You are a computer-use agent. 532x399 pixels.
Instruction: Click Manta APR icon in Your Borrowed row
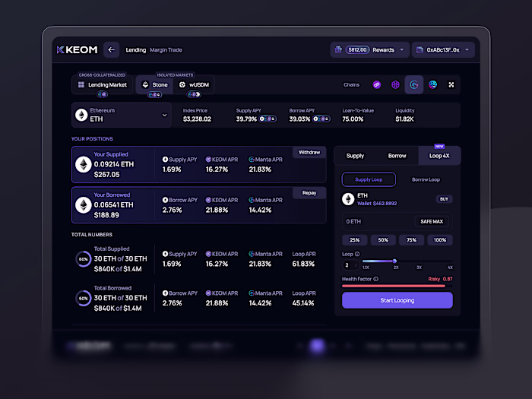252,200
